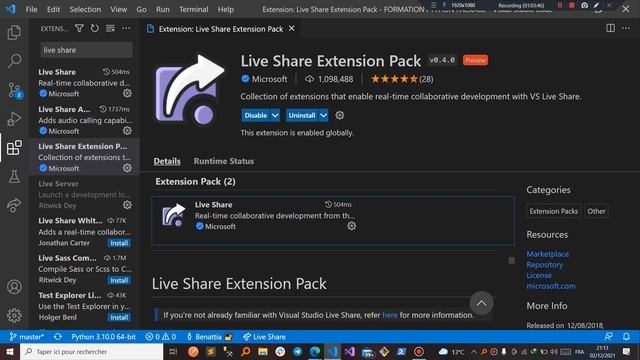The width and height of the screenshot is (640, 360).
Task: Open the View menu
Action: (x=118, y=9)
